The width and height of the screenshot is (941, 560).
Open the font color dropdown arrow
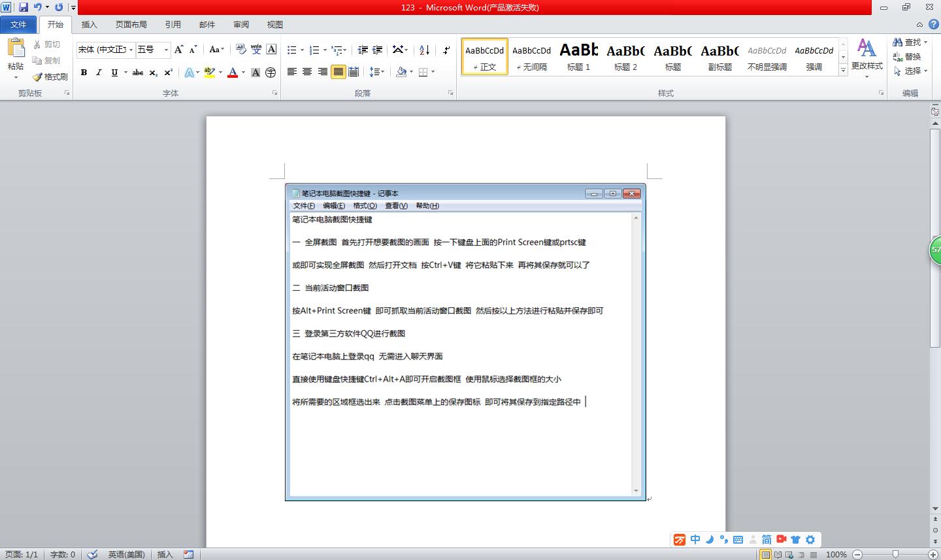[243, 73]
